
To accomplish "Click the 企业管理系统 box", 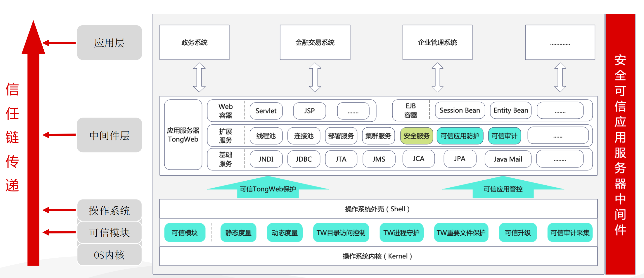I will point(437,42).
